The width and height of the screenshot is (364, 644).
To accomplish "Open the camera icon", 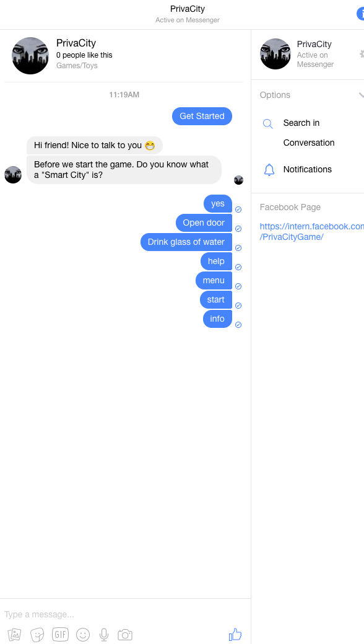I will point(125,635).
